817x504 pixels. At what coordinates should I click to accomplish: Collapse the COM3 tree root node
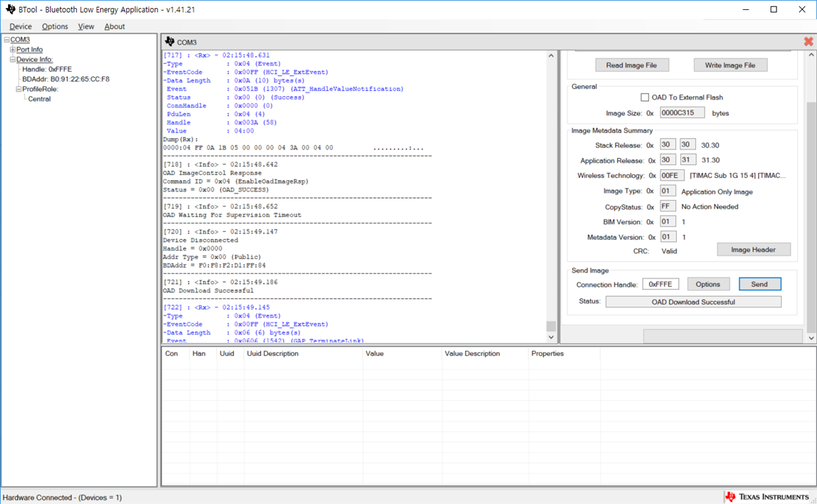(7, 40)
